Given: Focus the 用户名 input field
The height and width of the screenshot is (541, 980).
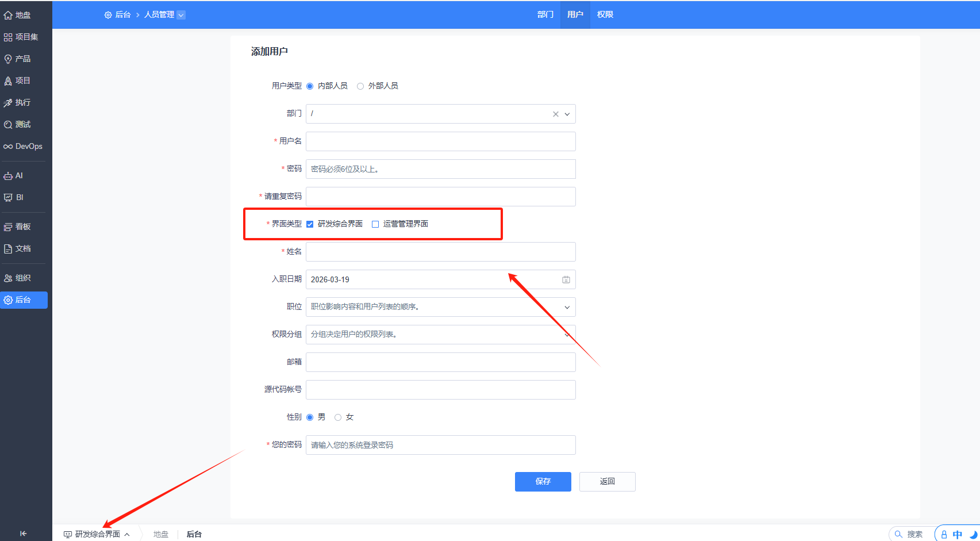Looking at the screenshot, I should [441, 141].
